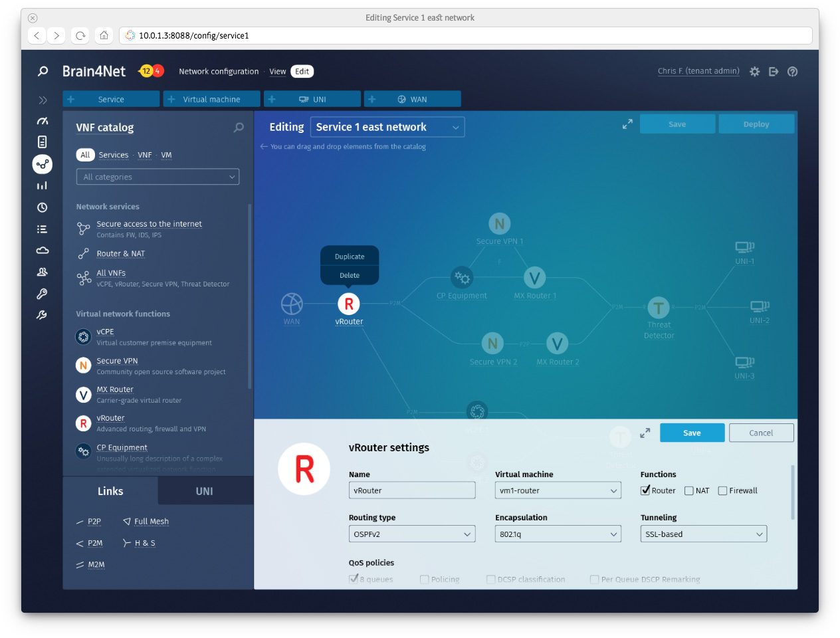Viewport: 840px width, 638px height.
Task: Click the Threat Detector node icon
Action: click(659, 308)
